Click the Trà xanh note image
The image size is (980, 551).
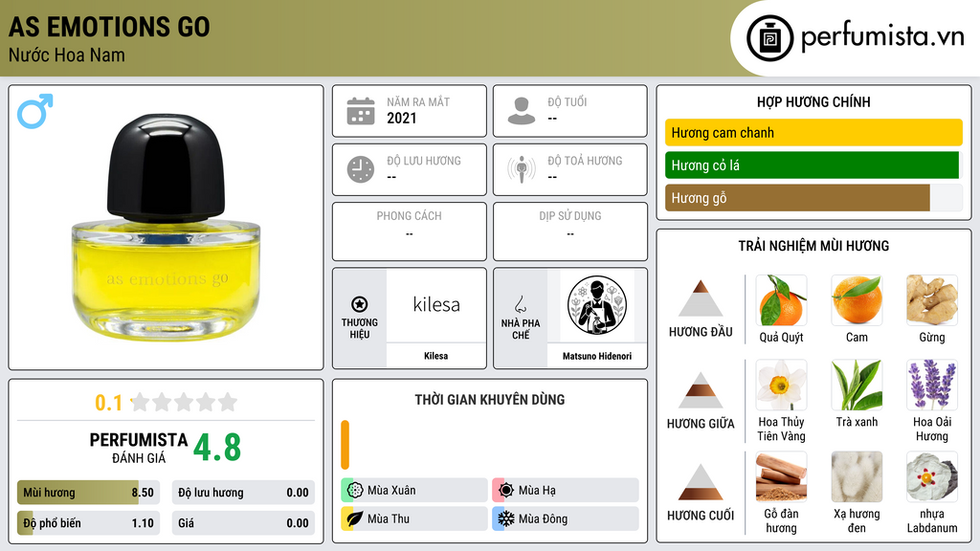tap(857, 385)
